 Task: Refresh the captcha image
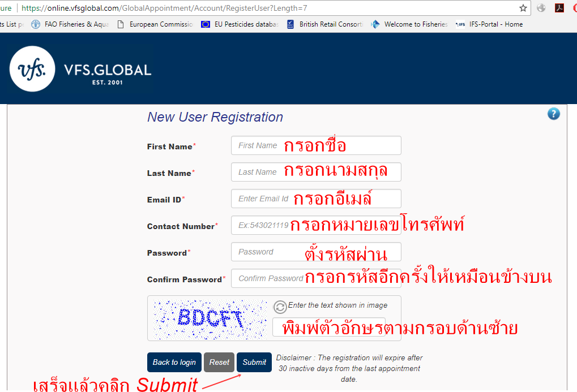(x=280, y=307)
